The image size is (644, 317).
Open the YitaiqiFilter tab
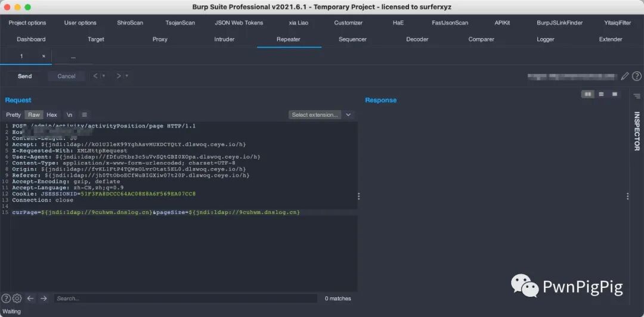[617, 23]
